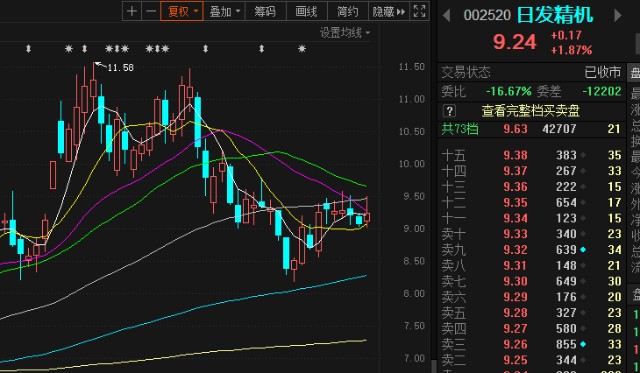Viewport: 640px width, 373px height.
Task: Activate the 画线 drawing tool
Action: (x=307, y=11)
